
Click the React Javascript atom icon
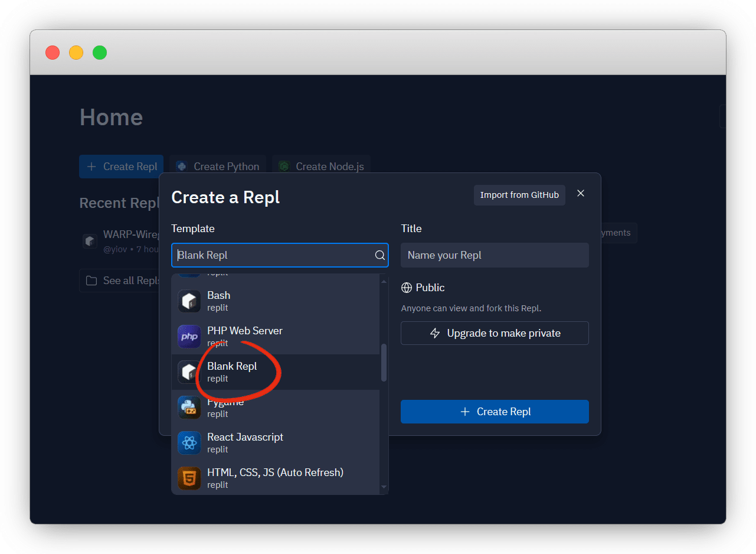[x=189, y=443]
